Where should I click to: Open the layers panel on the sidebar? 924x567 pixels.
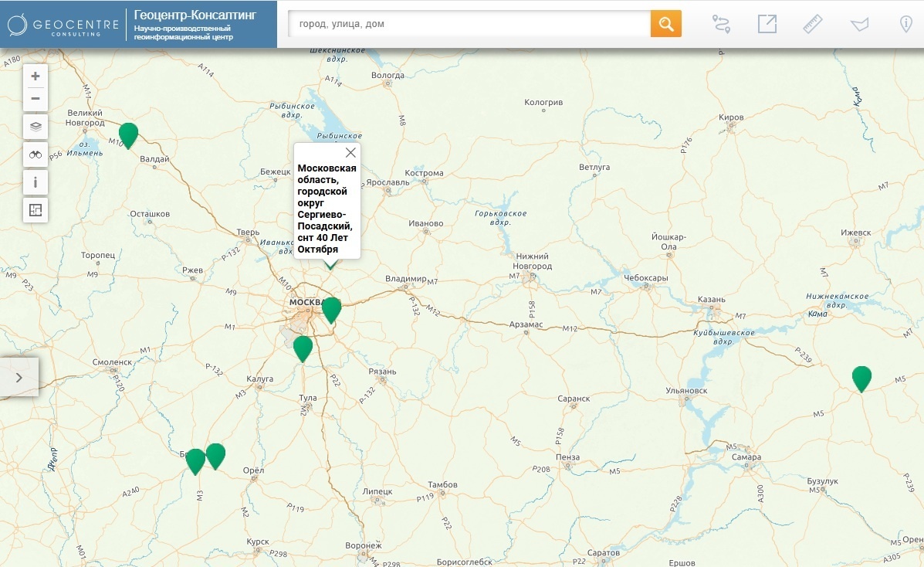click(x=35, y=126)
